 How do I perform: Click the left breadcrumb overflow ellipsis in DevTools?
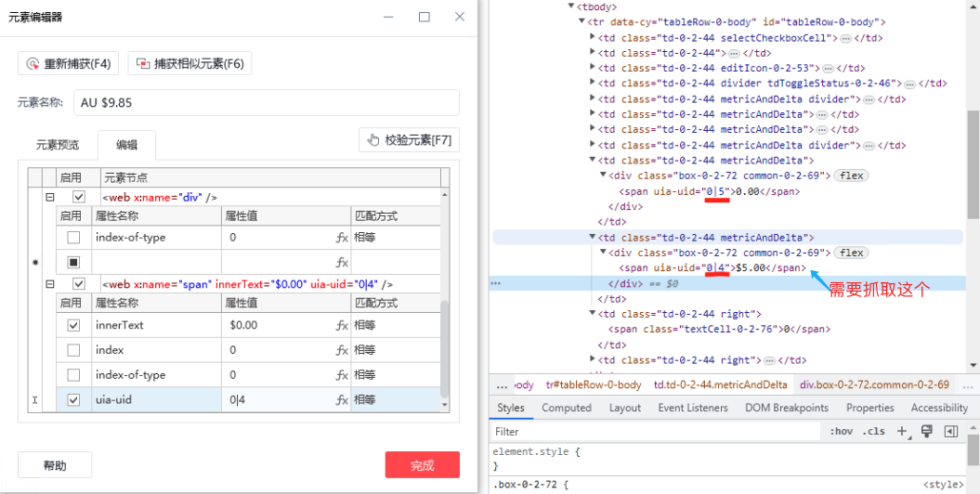coord(502,385)
